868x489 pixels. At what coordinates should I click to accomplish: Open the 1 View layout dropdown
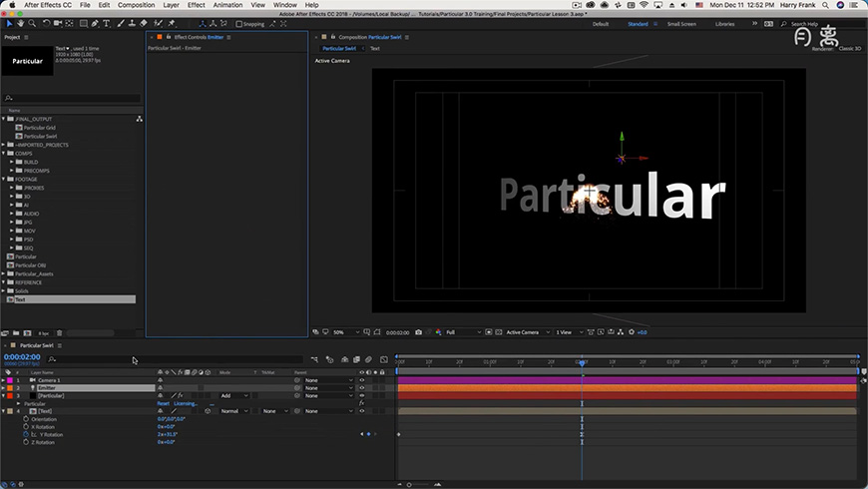pos(569,332)
